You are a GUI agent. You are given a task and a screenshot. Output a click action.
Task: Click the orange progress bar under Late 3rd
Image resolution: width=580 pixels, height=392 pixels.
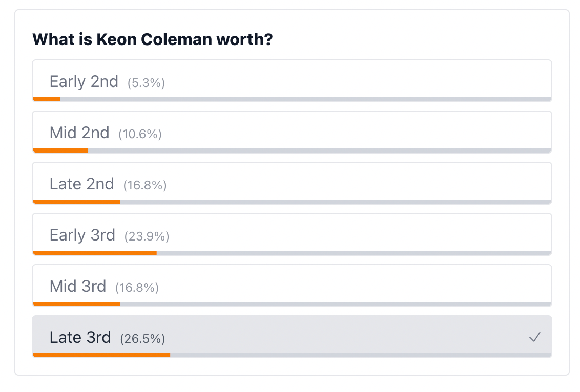pyautogui.click(x=101, y=355)
